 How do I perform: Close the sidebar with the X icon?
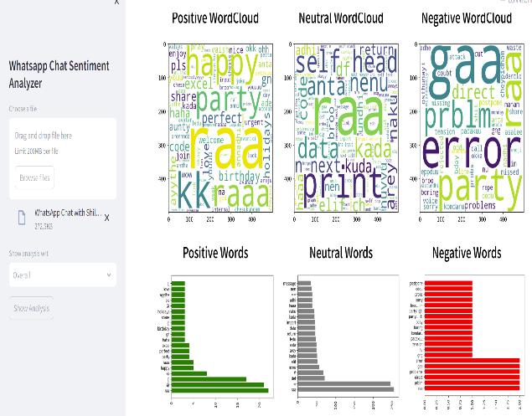(116, 2)
